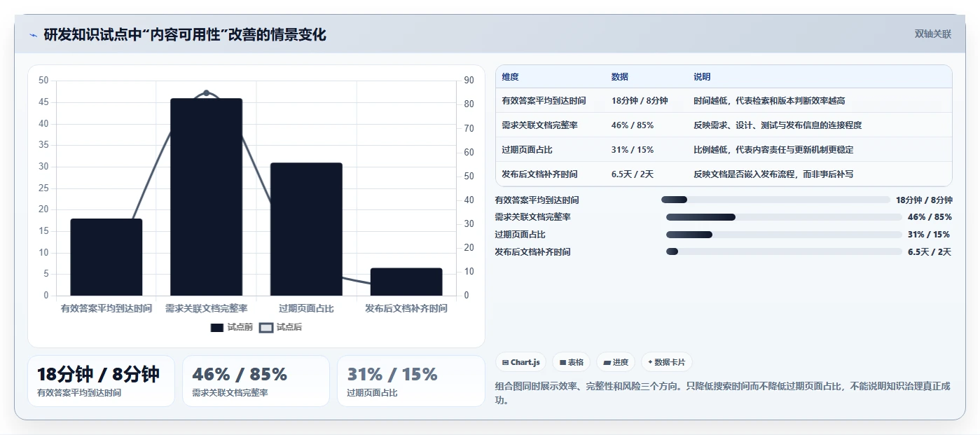This screenshot has height=435, width=980.
Task: Click the 过期页面占比 progress bar
Action: click(x=784, y=235)
